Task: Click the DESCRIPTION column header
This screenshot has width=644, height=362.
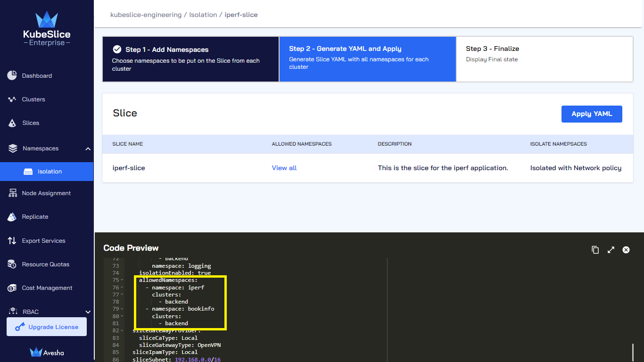Action: coord(395,144)
